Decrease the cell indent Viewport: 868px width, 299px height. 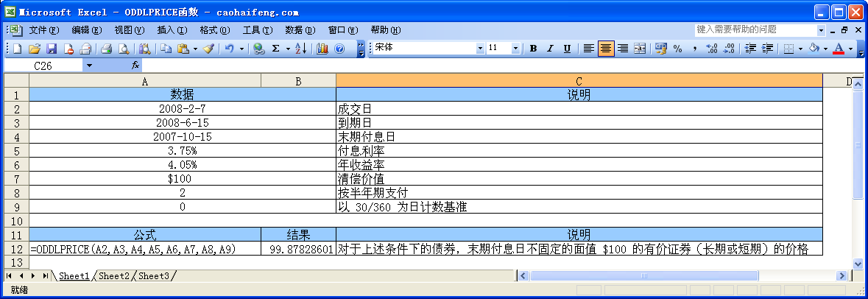750,49
